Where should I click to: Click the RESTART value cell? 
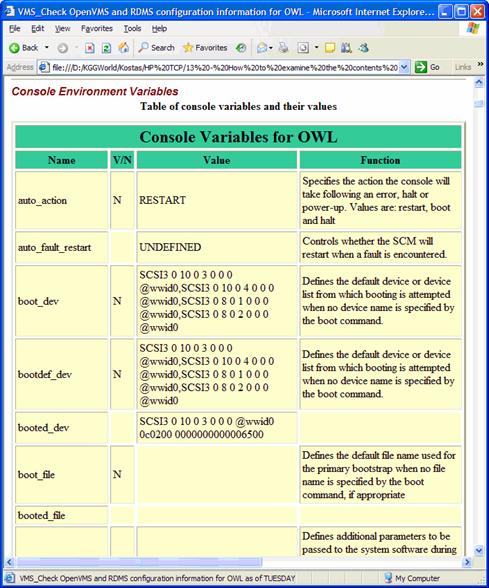coord(217,200)
